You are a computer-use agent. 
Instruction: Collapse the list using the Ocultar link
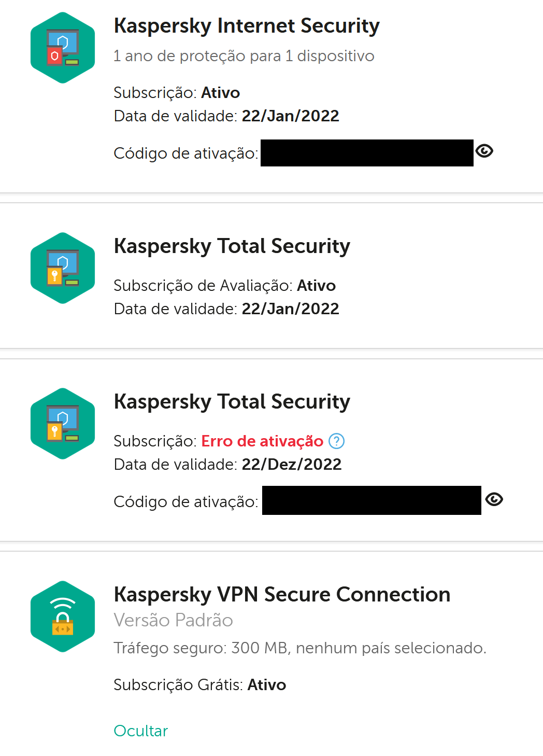141,731
